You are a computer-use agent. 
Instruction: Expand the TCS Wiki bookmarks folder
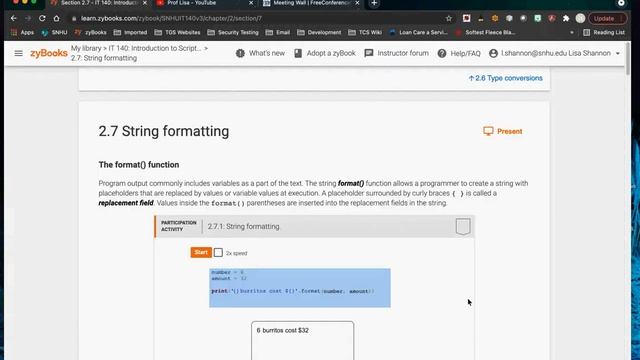tap(365, 32)
